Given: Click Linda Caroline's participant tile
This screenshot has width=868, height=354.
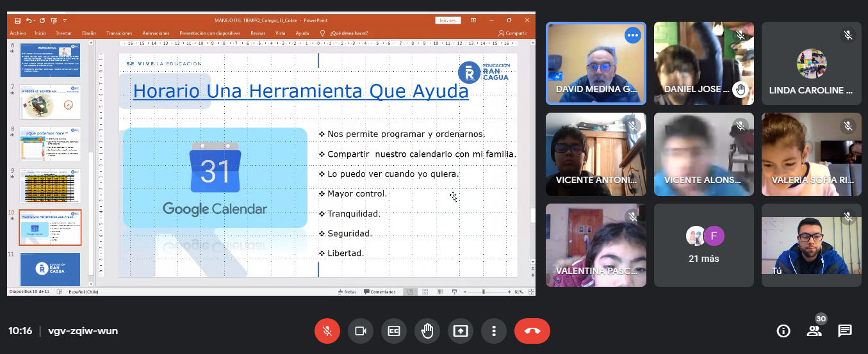Looking at the screenshot, I should [812, 63].
